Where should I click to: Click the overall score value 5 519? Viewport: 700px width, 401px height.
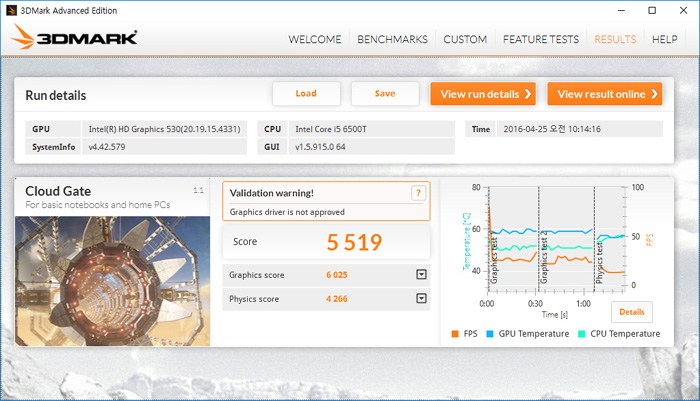pos(354,242)
